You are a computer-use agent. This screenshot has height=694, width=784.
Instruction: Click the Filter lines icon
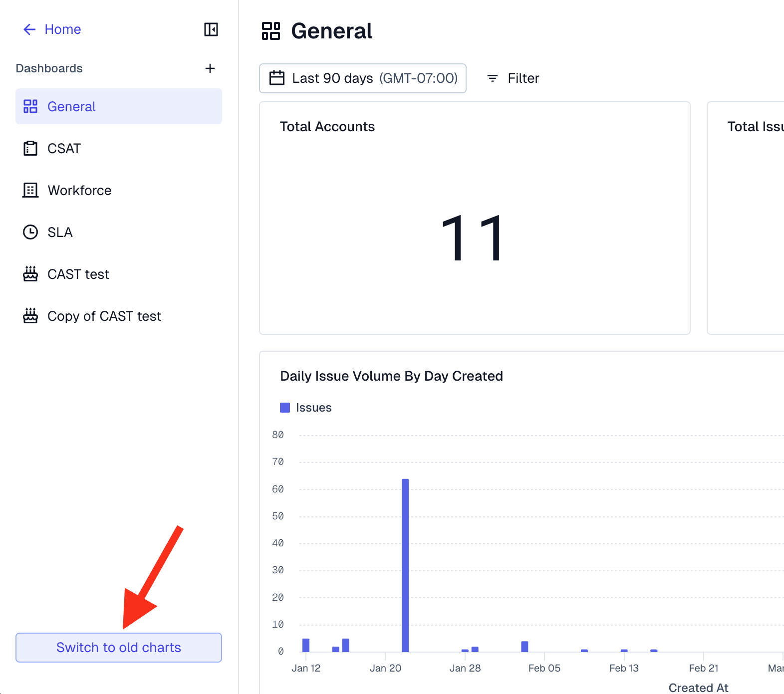click(492, 78)
